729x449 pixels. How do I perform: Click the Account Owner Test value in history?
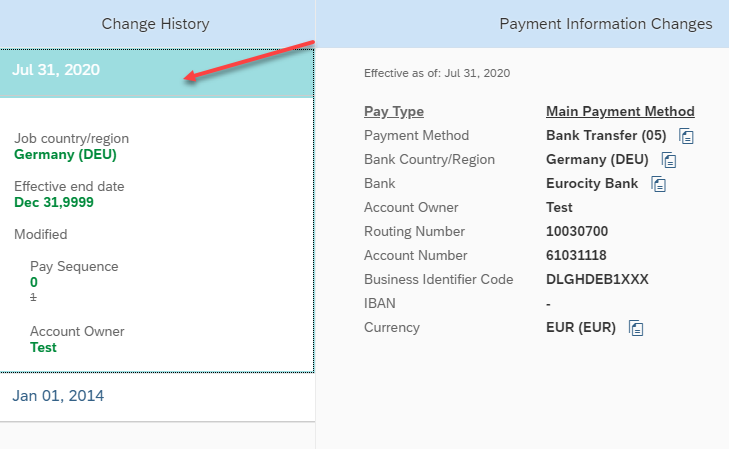click(43, 347)
